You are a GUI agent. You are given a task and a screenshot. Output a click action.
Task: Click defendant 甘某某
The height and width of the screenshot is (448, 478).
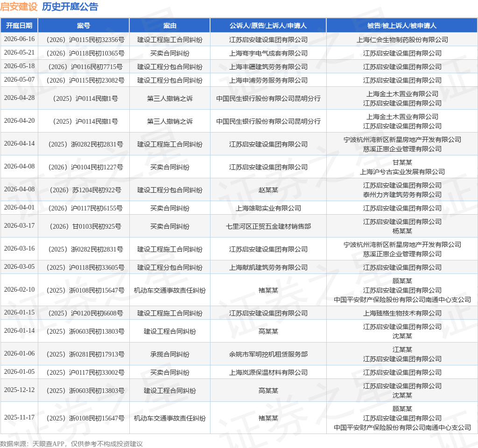click(402, 162)
